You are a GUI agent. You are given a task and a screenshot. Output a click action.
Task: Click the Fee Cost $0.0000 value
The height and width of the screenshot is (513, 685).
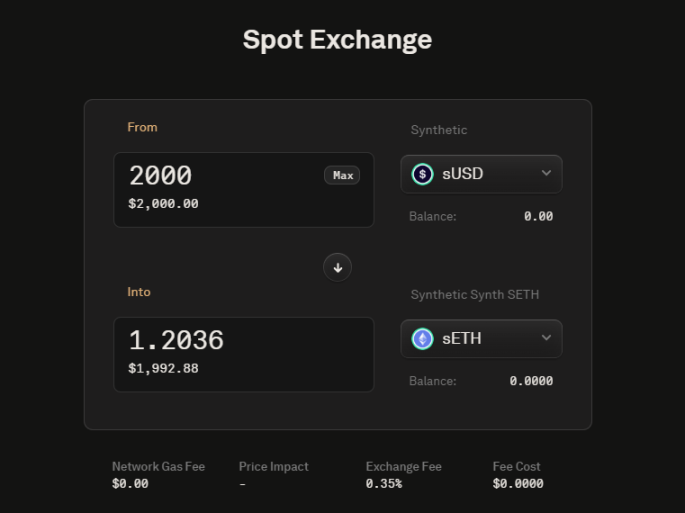point(518,484)
